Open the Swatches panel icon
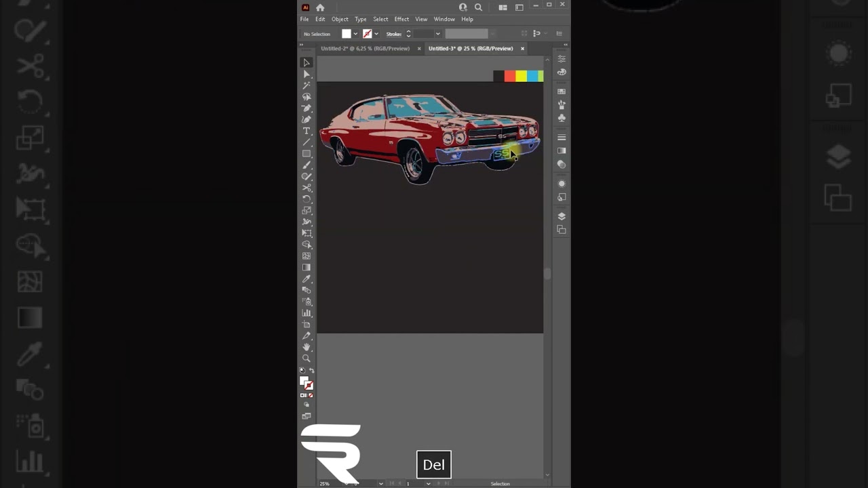 click(561, 91)
